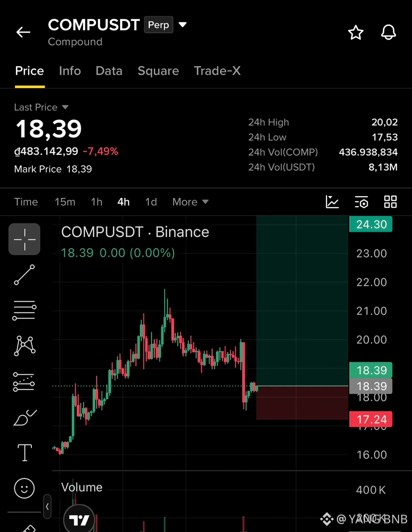Select the 15m timeframe
Screen dimensions: 412x532
pyautogui.click(x=65, y=202)
